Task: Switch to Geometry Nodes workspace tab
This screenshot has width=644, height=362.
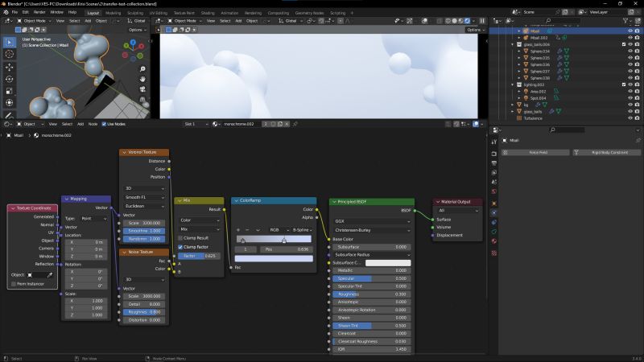Action: click(309, 13)
